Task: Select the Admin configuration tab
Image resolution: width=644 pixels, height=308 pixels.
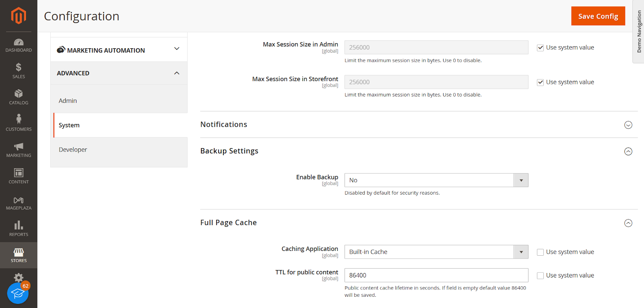Action: coord(68,101)
